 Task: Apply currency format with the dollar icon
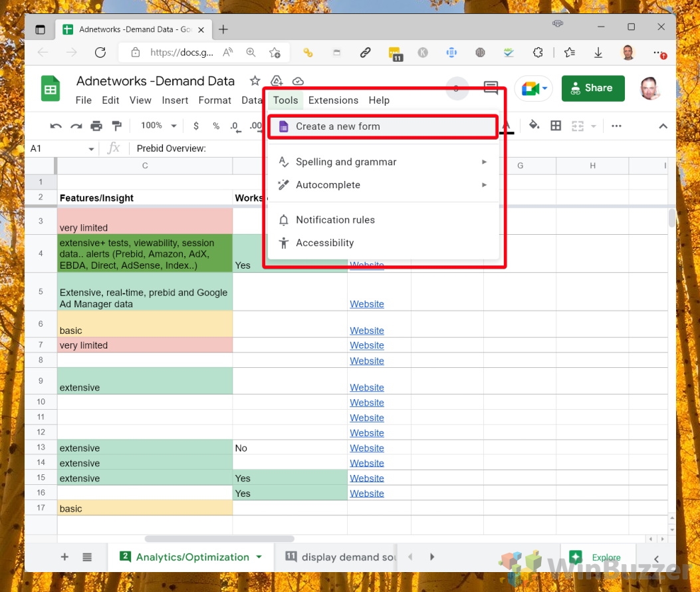[x=196, y=126]
